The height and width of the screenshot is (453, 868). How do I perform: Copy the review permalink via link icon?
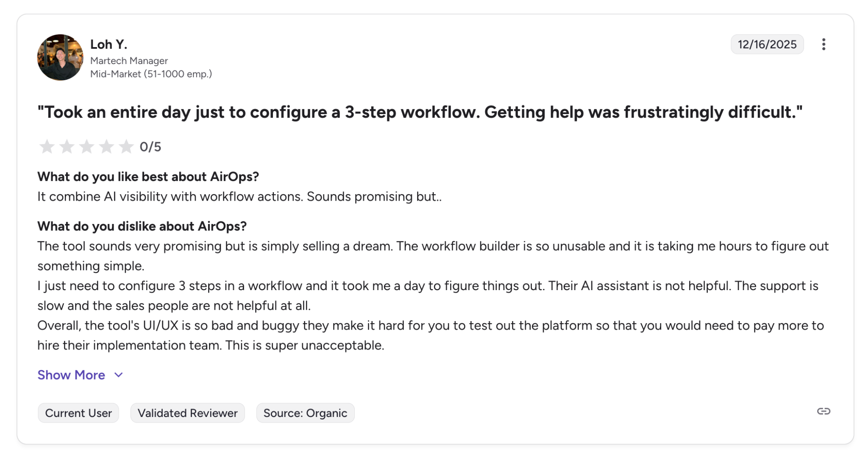(823, 411)
